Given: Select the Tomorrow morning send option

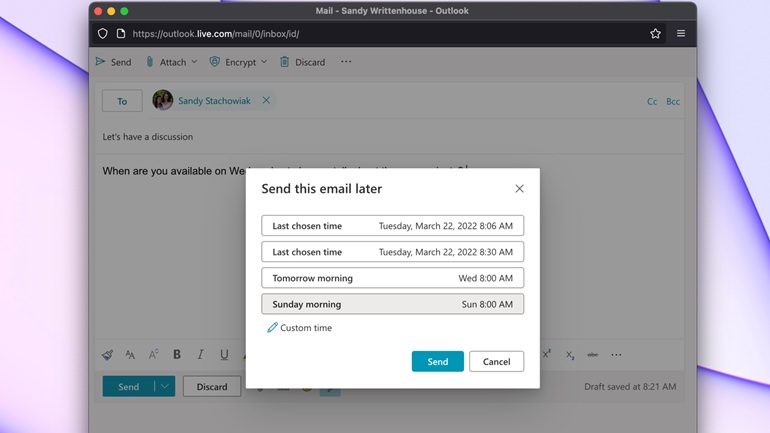Looking at the screenshot, I should [392, 278].
